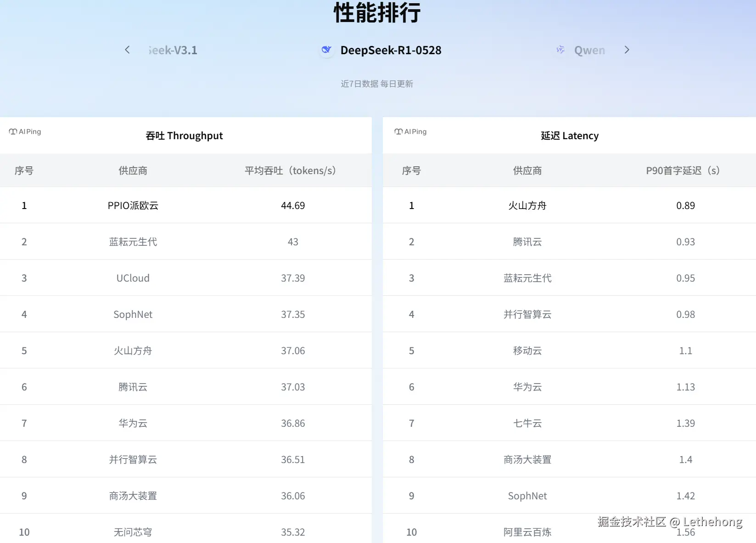Select 华为云 in Latency table
Screen dimensions: 756x543
click(527, 387)
